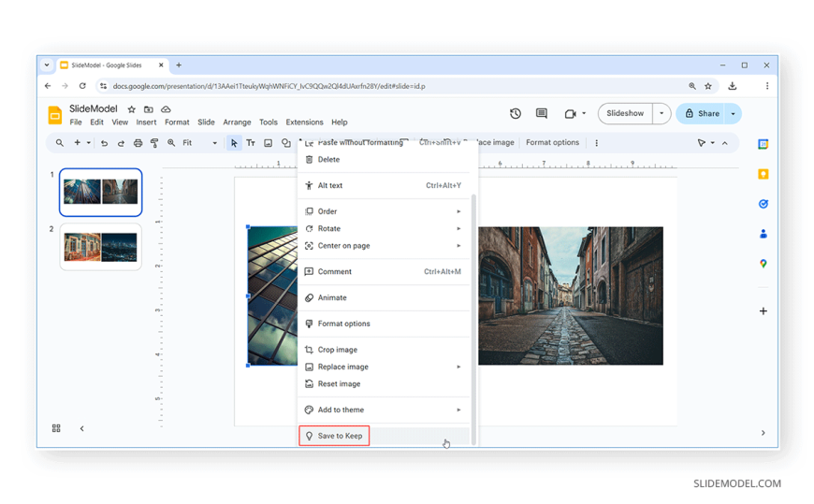The width and height of the screenshot is (814, 504).
Task: Expand the Replace image submenu
Action: (385, 367)
